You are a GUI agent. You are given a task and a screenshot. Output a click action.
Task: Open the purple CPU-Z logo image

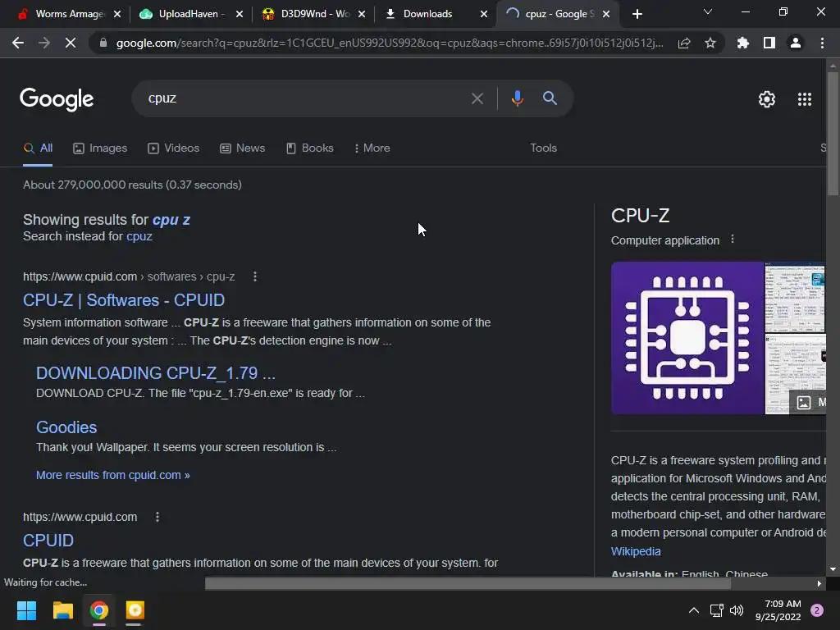tap(687, 338)
